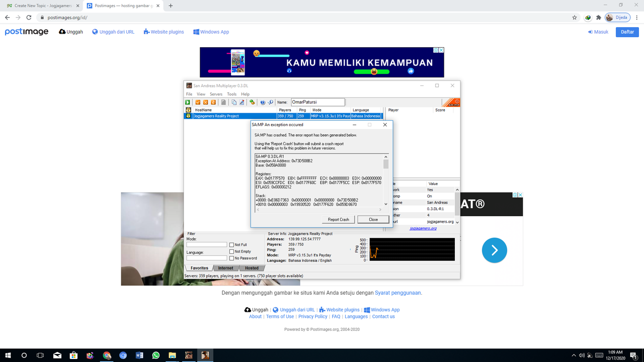Click the SA-MP orange logo in the toolbar
This screenshot has width=644, height=362.
[x=451, y=103]
